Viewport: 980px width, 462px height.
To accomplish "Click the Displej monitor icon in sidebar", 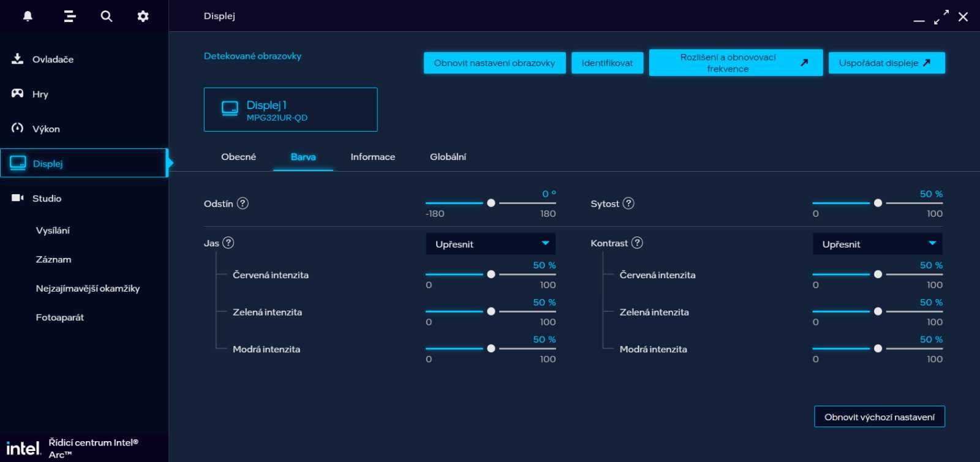I will coord(18,163).
